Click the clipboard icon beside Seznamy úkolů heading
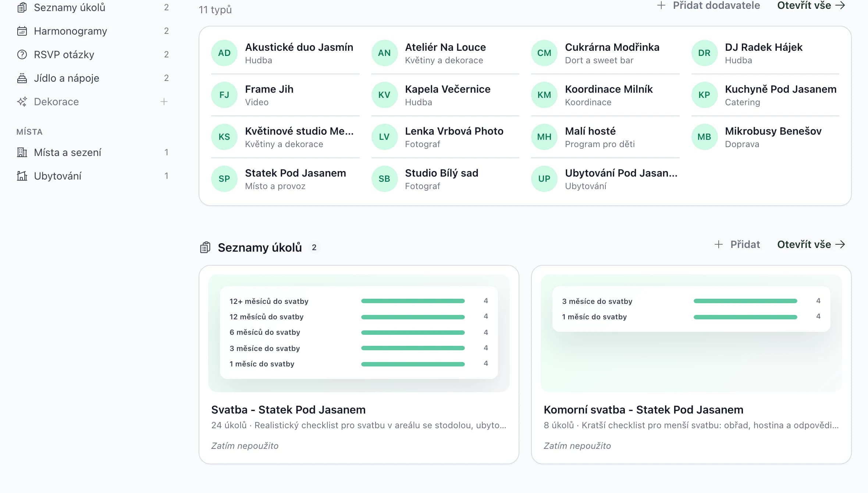Screen dimensions: 868x493 pos(205,248)
